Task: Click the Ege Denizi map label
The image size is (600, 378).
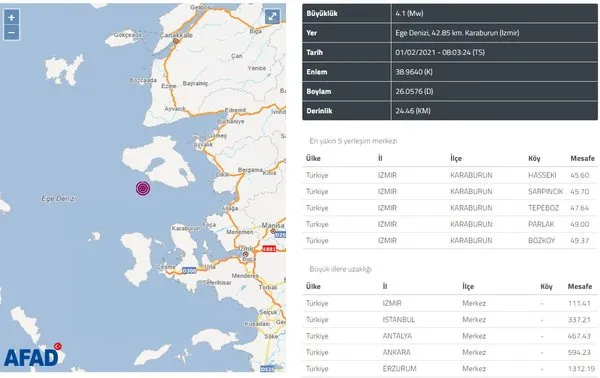Action: (x=59, y=199)
